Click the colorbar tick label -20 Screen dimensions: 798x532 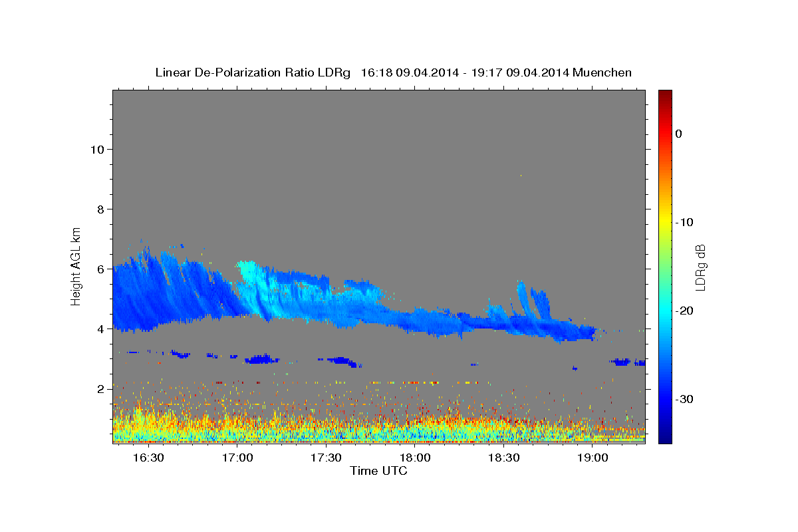(x=684, y=311)
